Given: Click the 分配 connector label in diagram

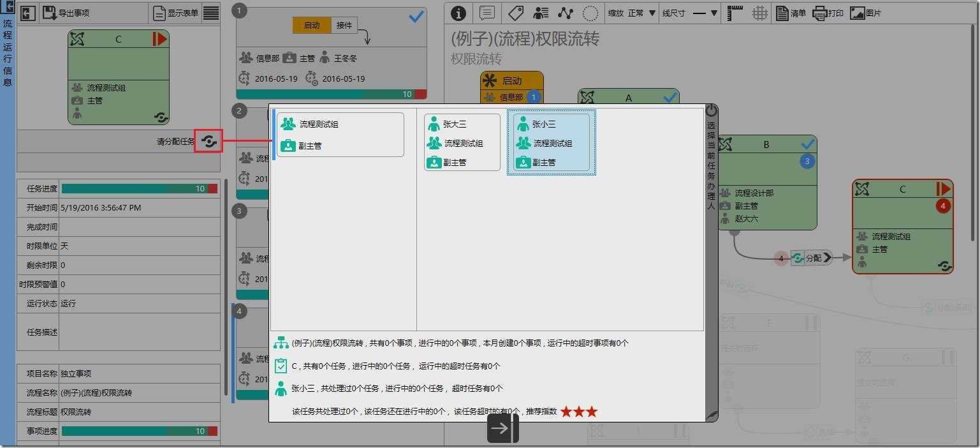Looking at the screenshot, I should (811, 258).
